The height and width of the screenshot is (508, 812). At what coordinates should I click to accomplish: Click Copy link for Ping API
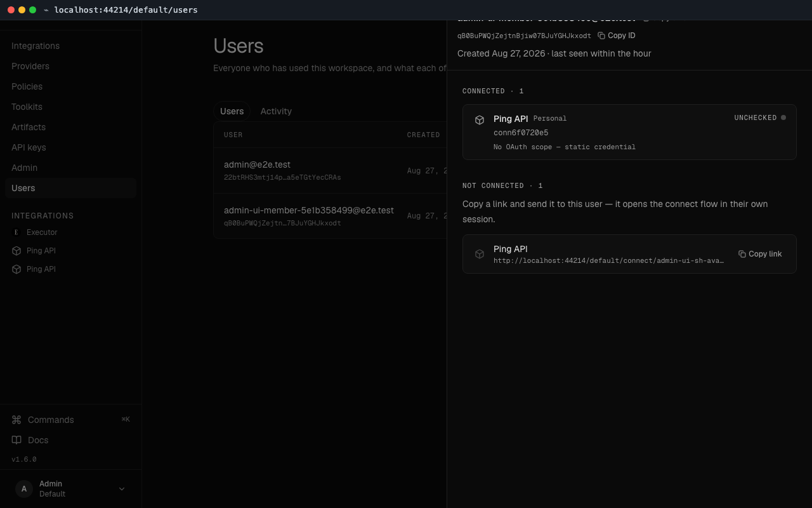[760, 254]
